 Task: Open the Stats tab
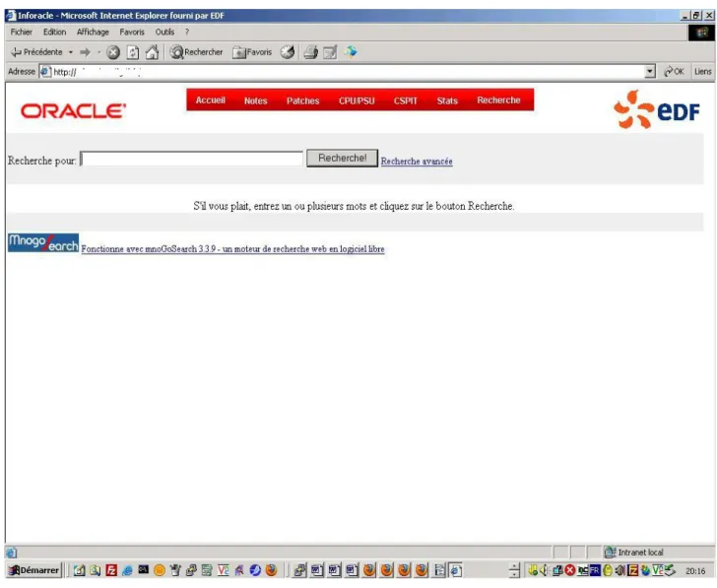[x=447, y=100]
